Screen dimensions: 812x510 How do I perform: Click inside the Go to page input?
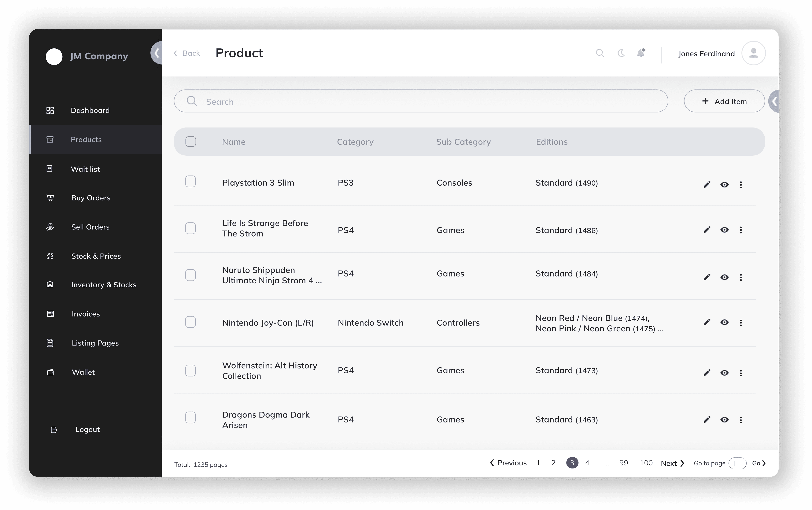pos(738,463)
